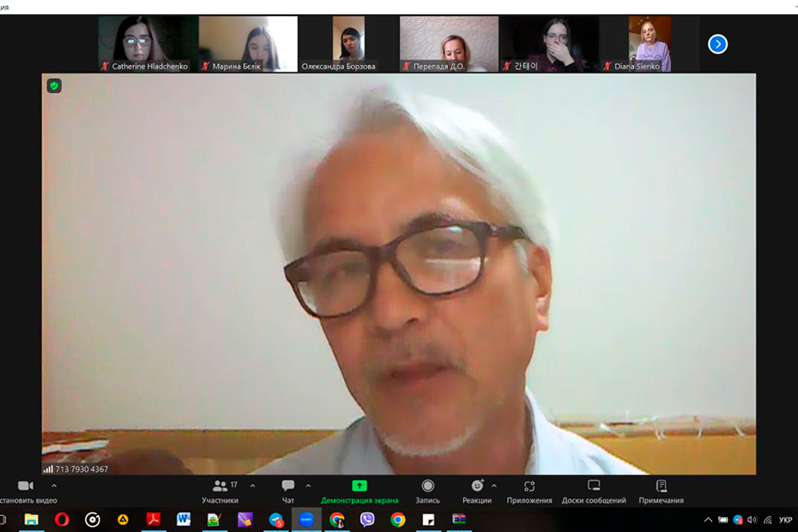
Task: Click the Запись record button
Action: click(427, 492)
